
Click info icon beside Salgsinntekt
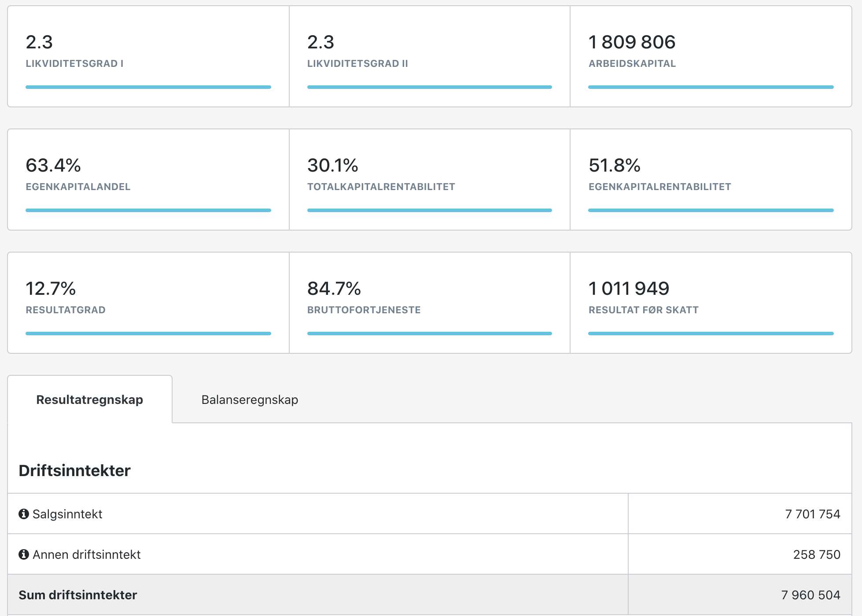[24, 514]
